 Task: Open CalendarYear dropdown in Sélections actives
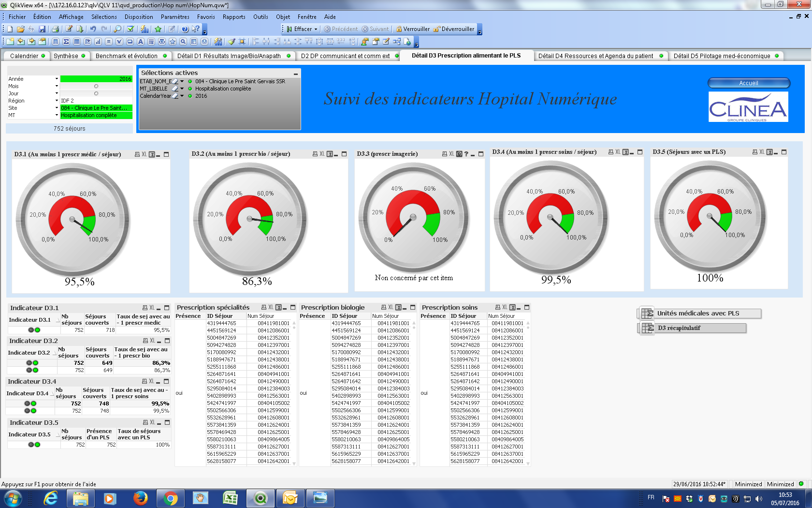pyautogui.click(x=182, y=96)
